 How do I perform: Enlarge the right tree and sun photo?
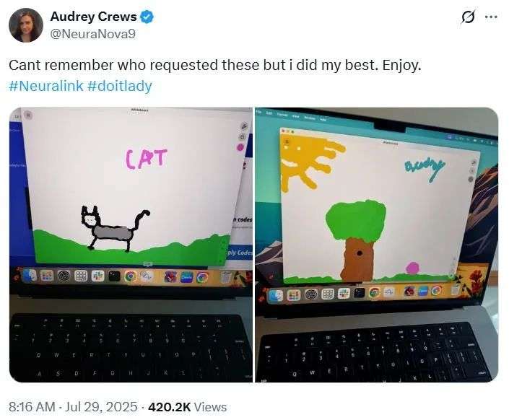377,245
